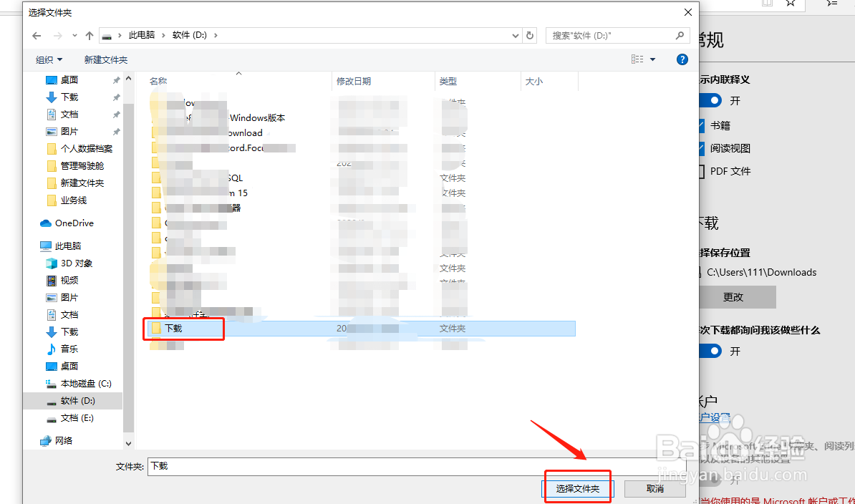Image resolution: width=855 pixels, height=504 pixels.
Task: Click 新建文件夹 button
Action: (106, 59)
